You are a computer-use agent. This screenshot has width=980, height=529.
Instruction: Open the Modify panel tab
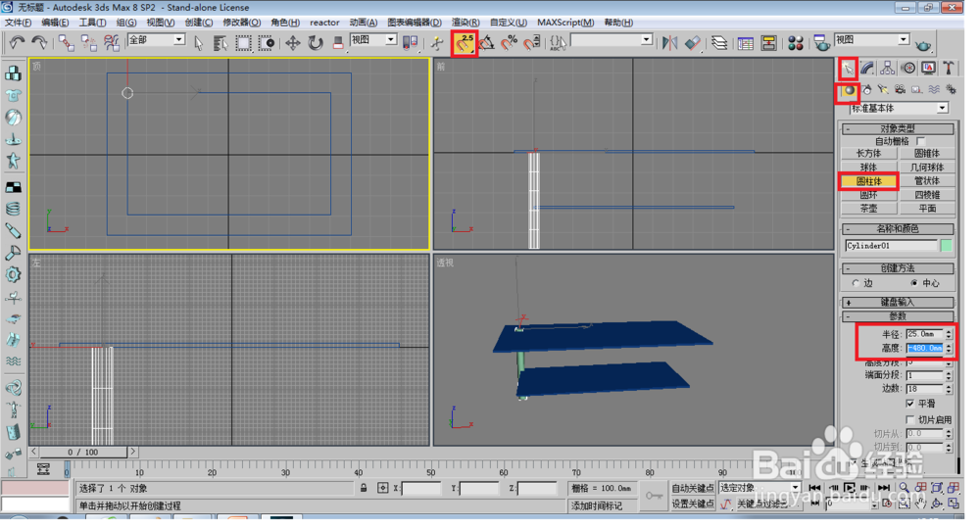(867, 68)
